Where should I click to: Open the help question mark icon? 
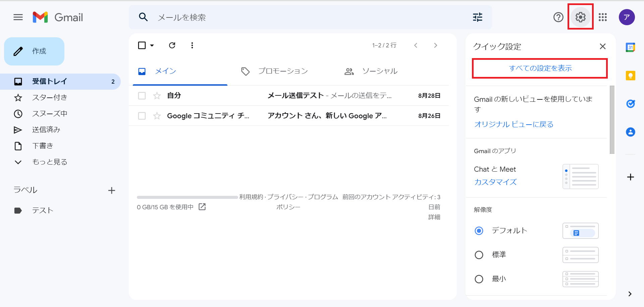(x=558, y=17)
